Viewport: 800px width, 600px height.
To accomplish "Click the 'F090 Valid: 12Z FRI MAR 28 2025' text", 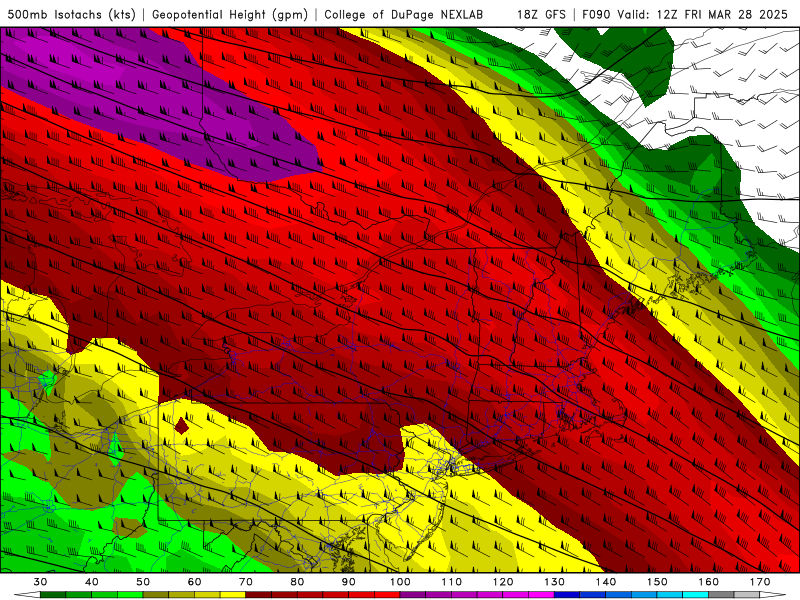I will (x=685, y=15).
